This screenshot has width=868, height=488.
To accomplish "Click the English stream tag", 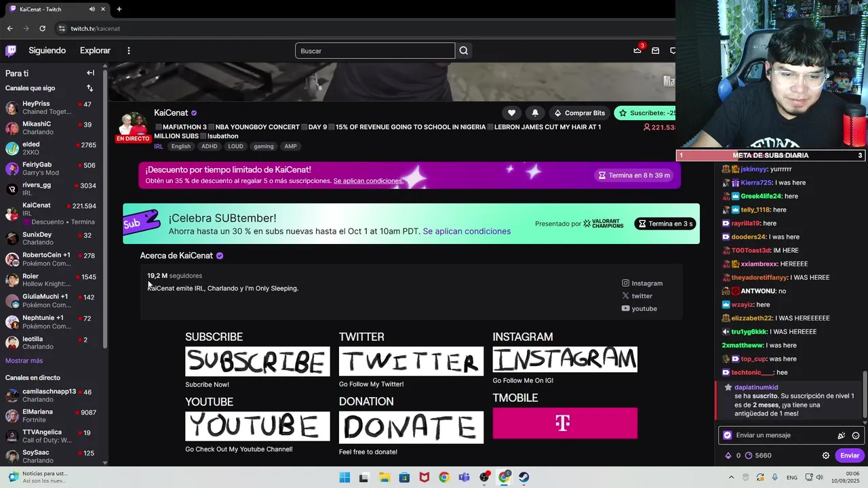I will point(181,146).
